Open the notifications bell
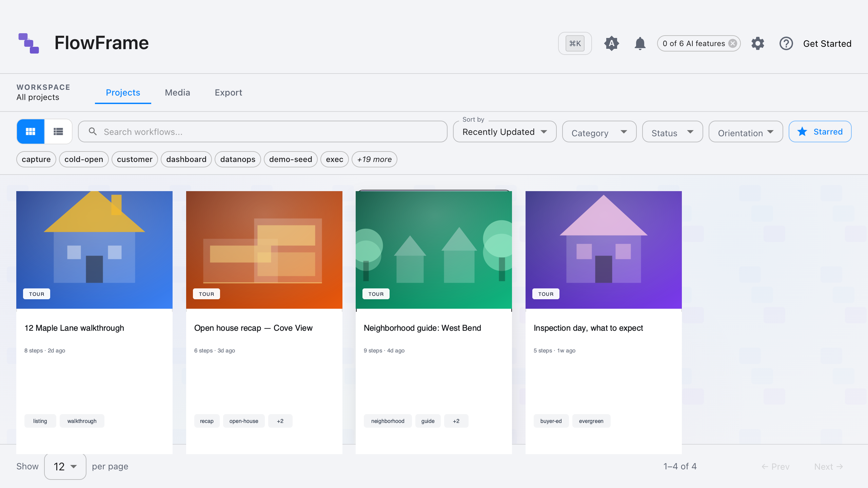 (640, 43)
